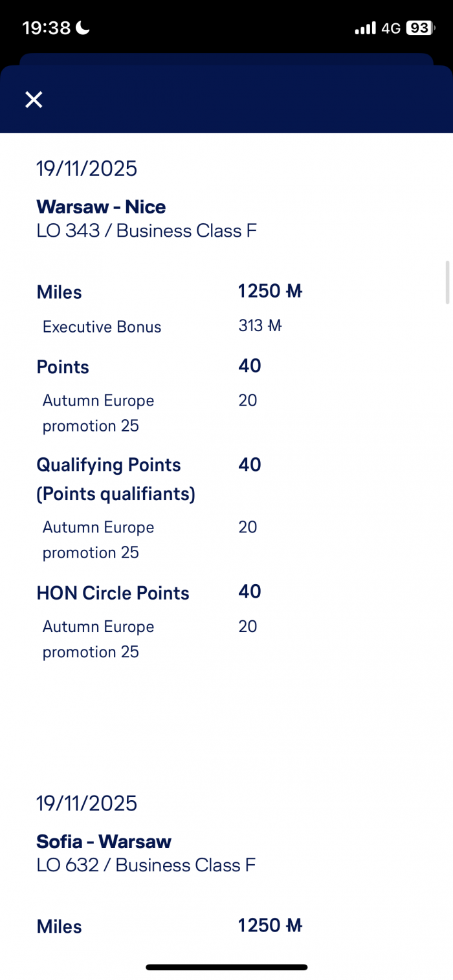Tap the stacked sheet edge behind the header
The height and width of the screenshot is (980, 453).
(226, 59)
